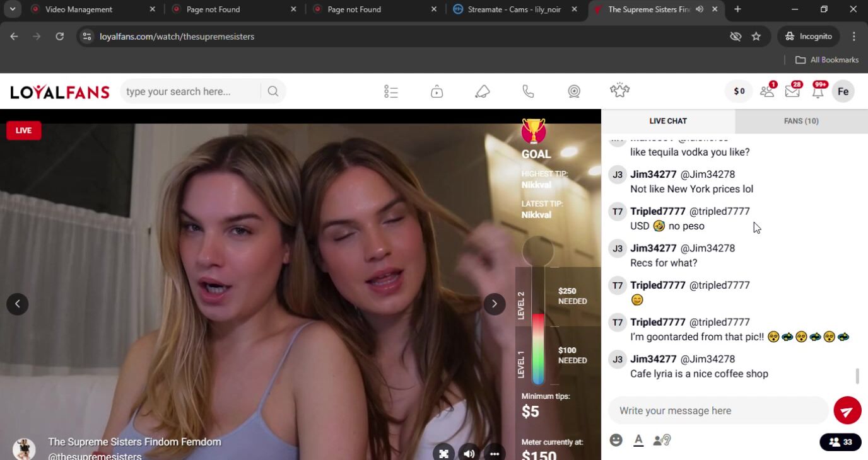Screen dimensions: 868x460
Task: Open the cap icon in navbar
Action: [483, 91]
